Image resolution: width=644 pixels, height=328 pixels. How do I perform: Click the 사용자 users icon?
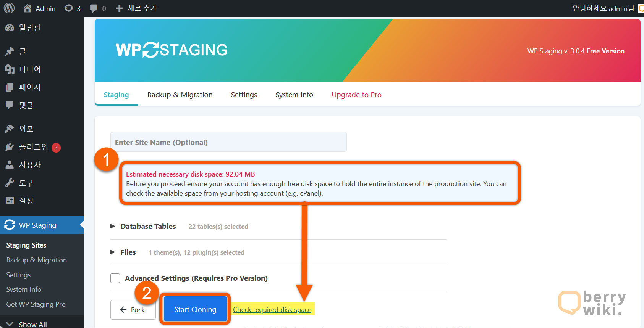coord(10,165)
